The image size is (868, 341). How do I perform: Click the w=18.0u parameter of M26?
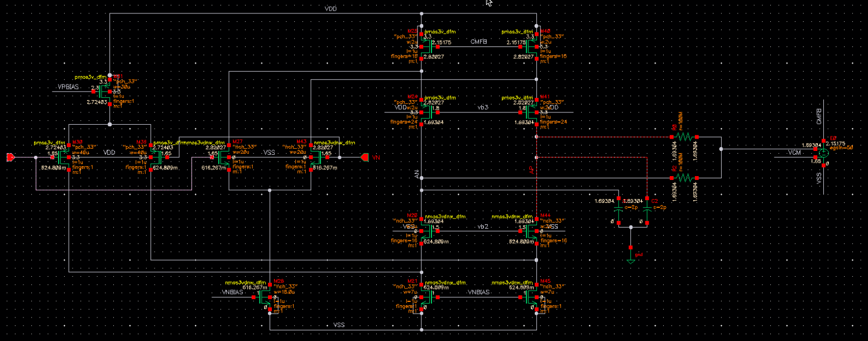[x=284, y=291]
